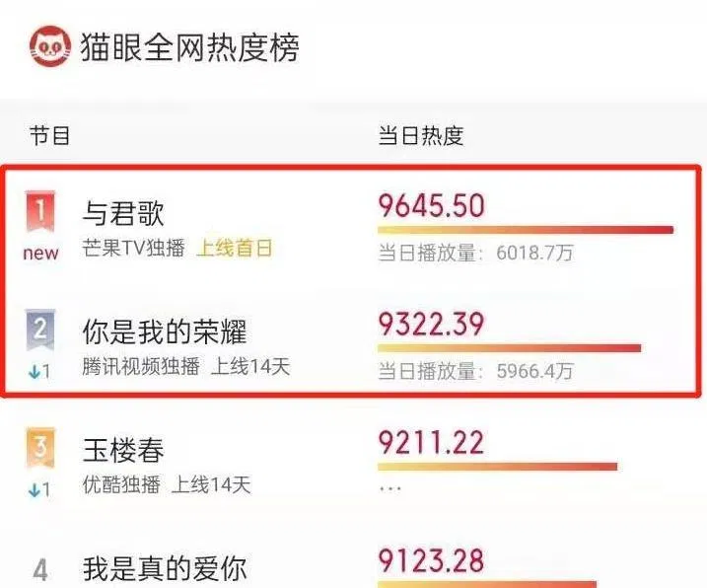Click the "new" indicator under rank 1
The width and height of the screenshot is (707, 588).
pyautogui.click(x=40, y=253)
